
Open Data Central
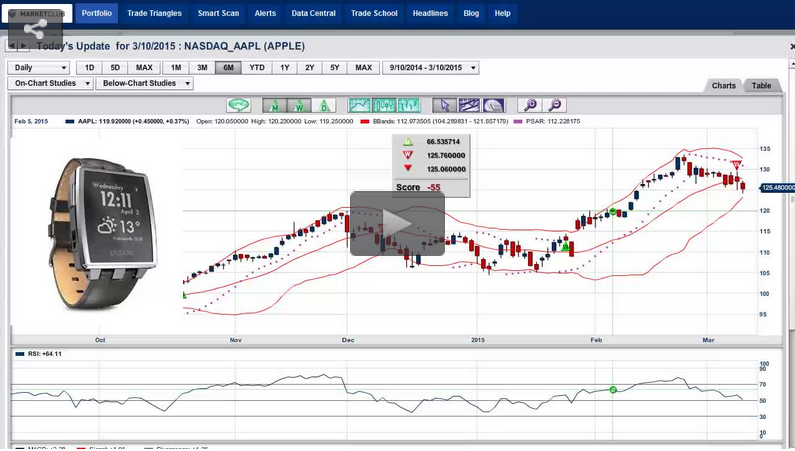pyautogui.click(x=313, y=13)
